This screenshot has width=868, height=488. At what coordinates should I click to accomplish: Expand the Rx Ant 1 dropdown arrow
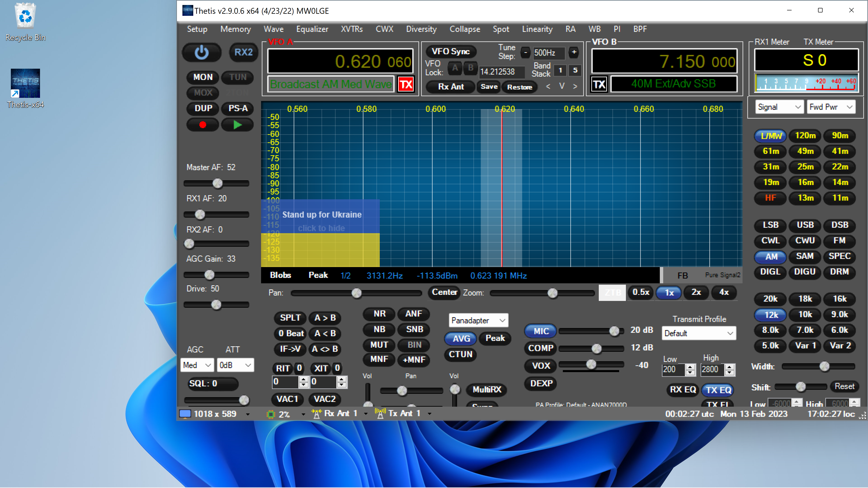pos(366,414)
